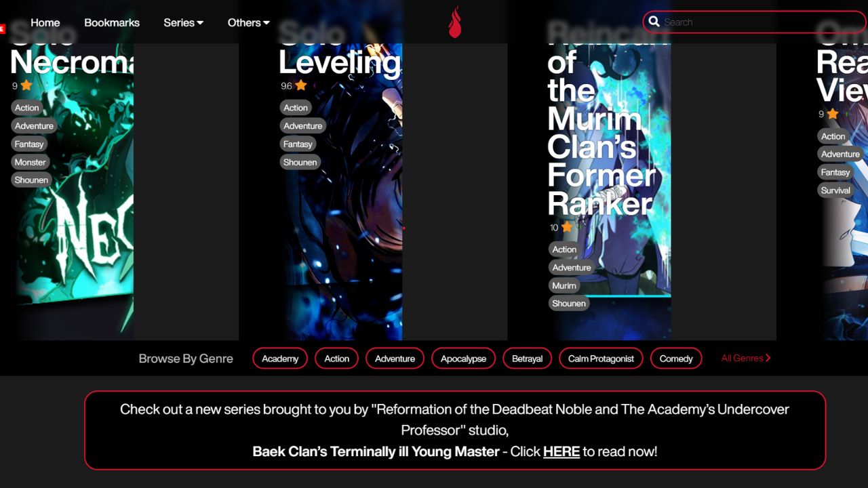The width and height of the screenshot is (868, 488).
Task: Select the Academy genre filter
Action: coord(280,359)
